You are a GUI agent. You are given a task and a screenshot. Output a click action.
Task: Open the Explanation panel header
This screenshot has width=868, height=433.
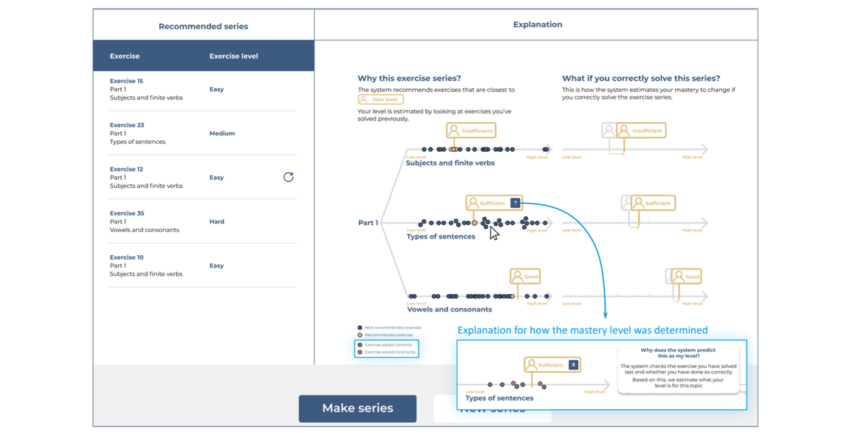tap(537, 25)
